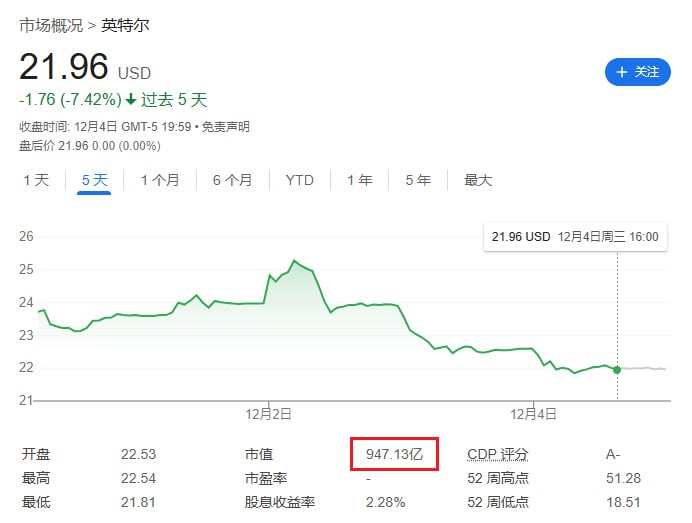
Task: Click the 股息收益率 value 2.28%
Action: pos(385,502)
